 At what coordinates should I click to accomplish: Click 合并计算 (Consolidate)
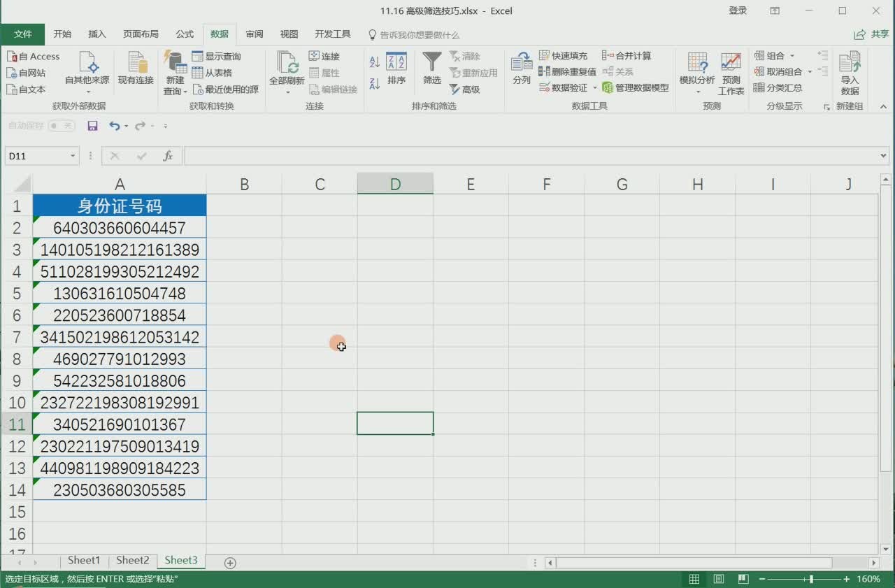(x=627, y=56)
